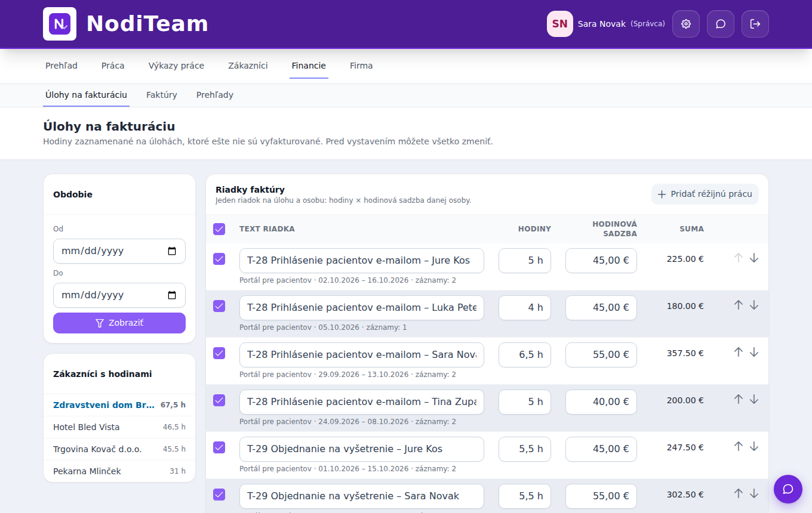Navigate to Zákazníci

coord(248,66)
